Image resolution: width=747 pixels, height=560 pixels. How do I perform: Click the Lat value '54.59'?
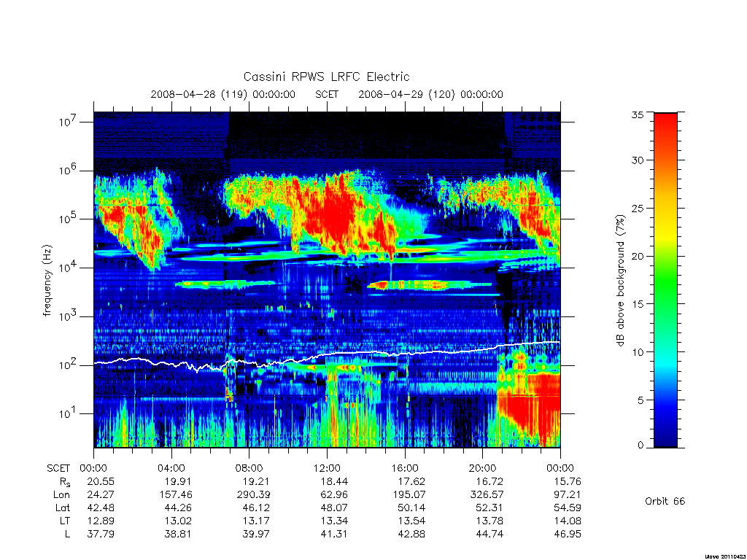[568, 507]
